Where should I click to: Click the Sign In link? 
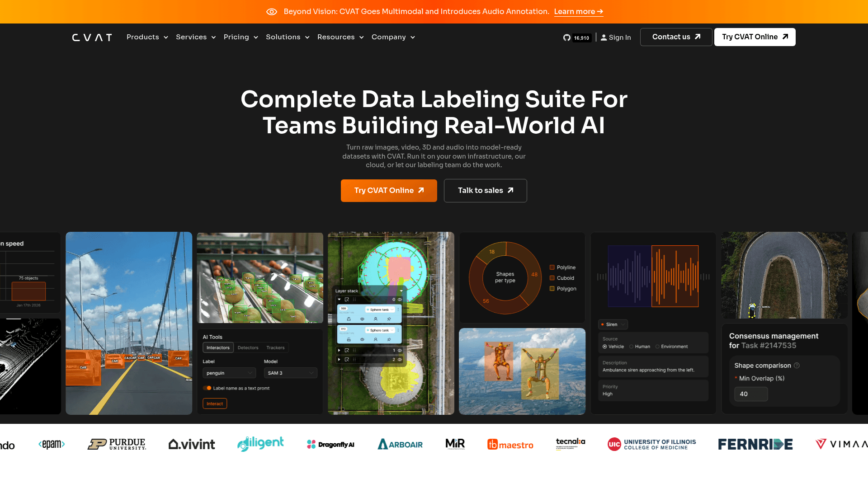click(x=620, y=38)
